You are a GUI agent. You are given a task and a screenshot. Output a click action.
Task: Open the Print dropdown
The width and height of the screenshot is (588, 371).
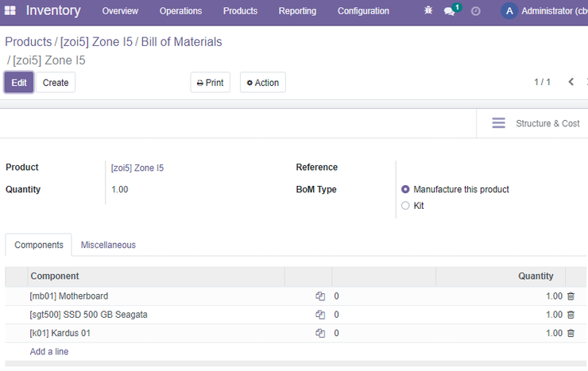coord(211,83)
